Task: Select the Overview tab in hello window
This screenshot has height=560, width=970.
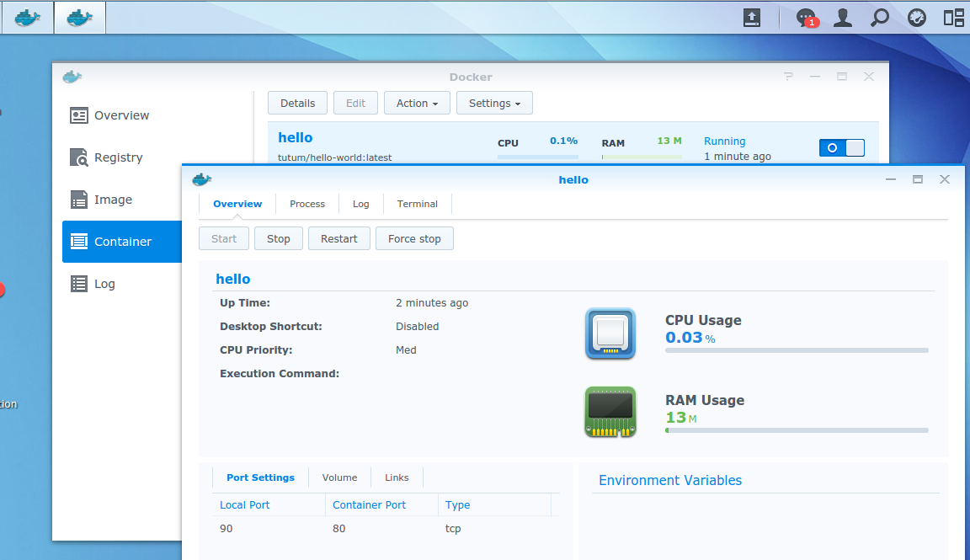Action: tap(237, 204)
